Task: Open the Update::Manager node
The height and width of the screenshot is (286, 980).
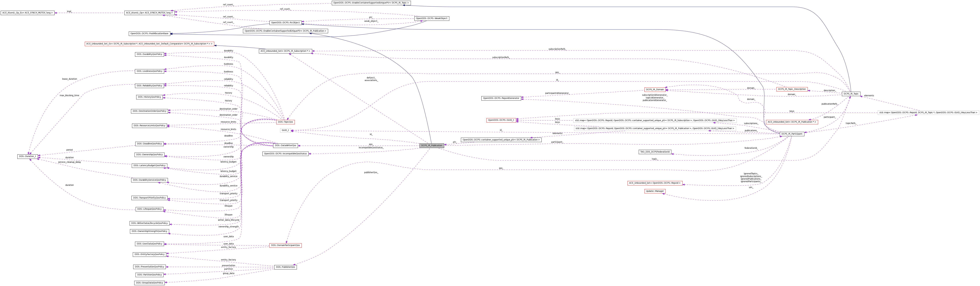Action: pyautogui.click(x=655, y=191)
